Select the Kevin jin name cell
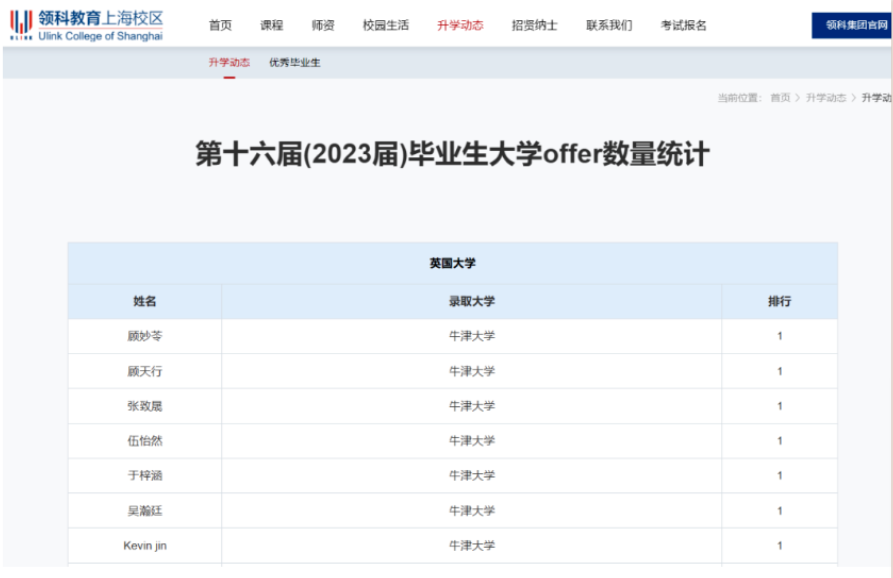The width and height of the screenshot is (893, 578). [x=145, y=546]
